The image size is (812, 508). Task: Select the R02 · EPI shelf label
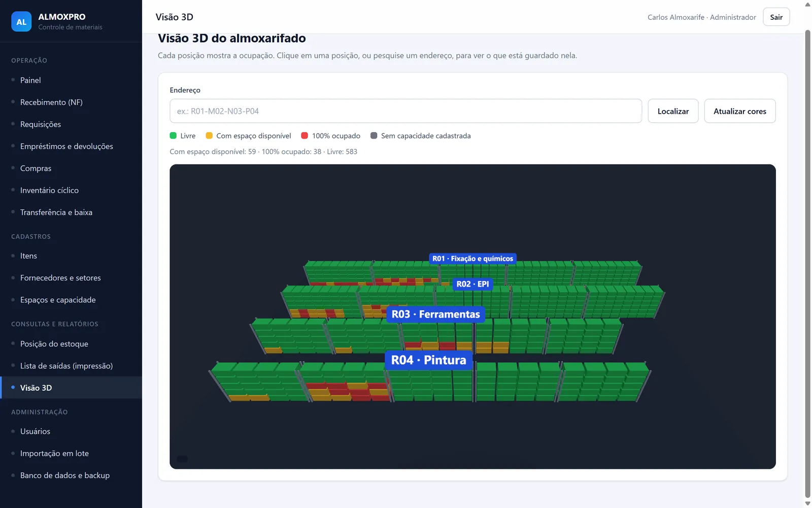[472, 284]
